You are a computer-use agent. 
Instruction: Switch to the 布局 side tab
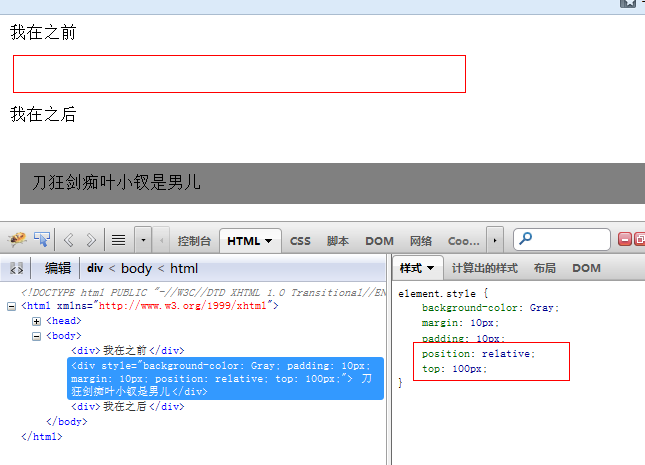pyautogui.click(x=545, y=268)
